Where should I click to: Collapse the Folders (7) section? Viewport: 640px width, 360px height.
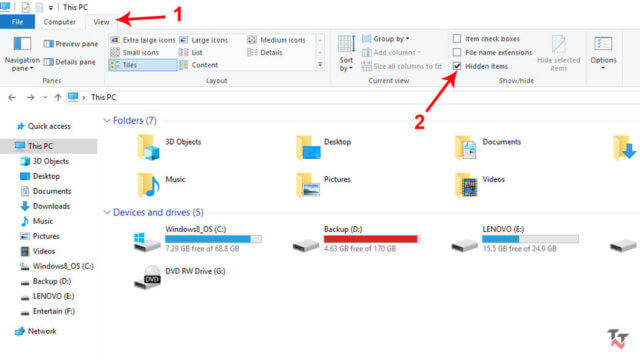click(107, 120)
